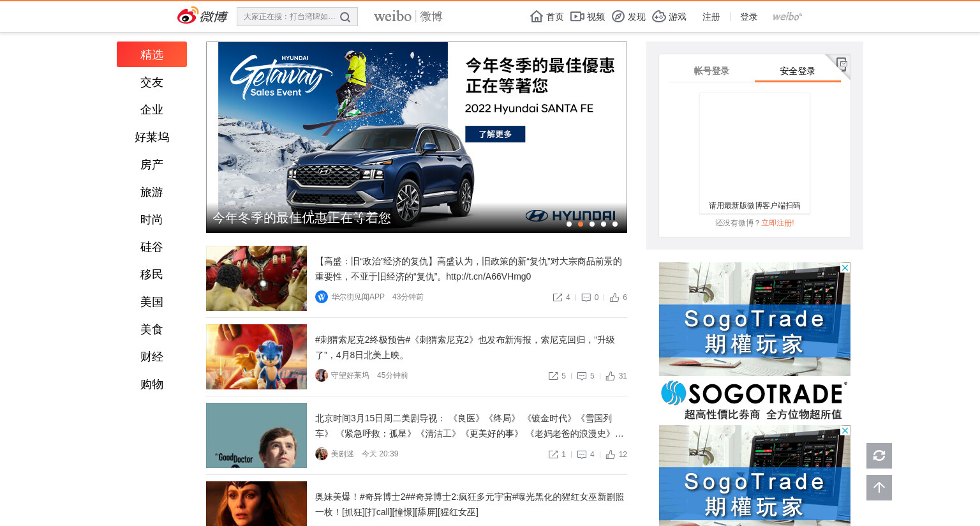Click the 注册 register link
The width and height of the screenshot is (980, 526).
coord(711,17)
